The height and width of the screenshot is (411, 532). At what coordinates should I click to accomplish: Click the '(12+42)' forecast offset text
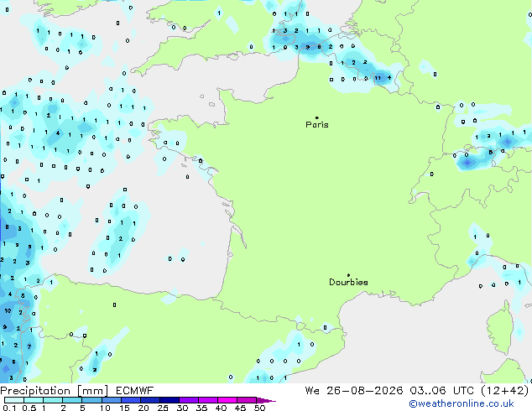[x=505, y=391]
